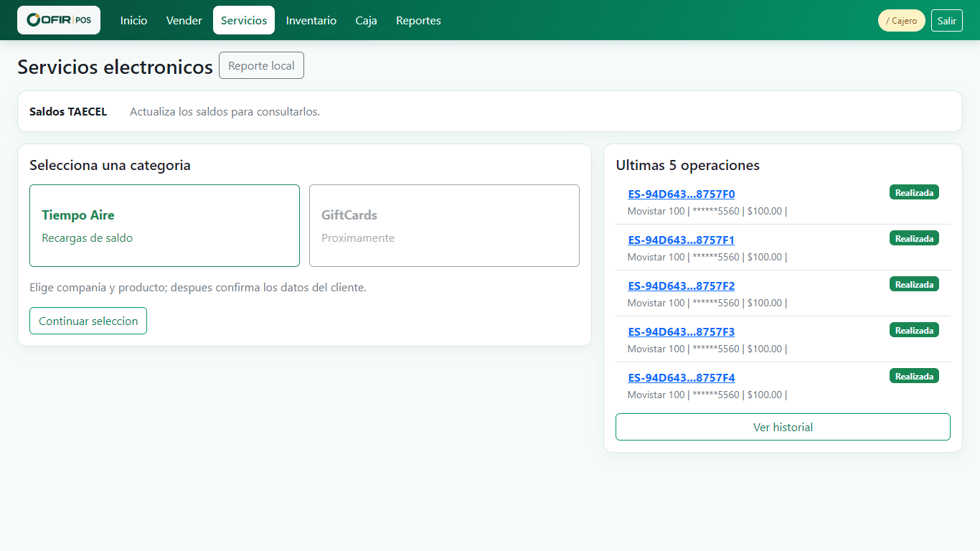980x551 pixels.
Task: Click 'Recargas de saldo' subtitle
Action: pos(87,237)
